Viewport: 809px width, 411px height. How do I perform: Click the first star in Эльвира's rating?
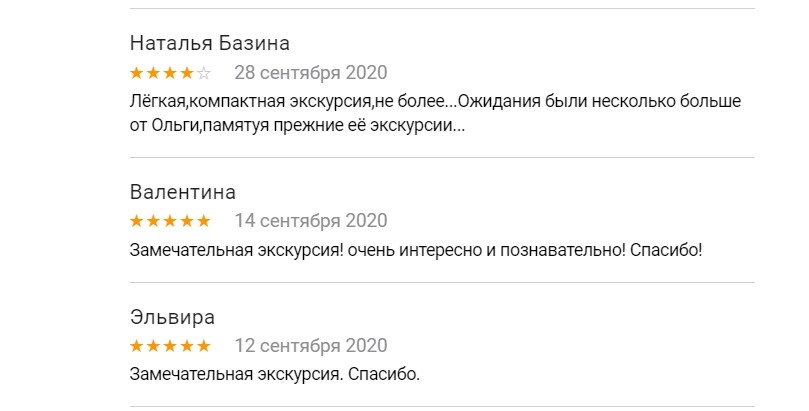[x=137, y=346]
